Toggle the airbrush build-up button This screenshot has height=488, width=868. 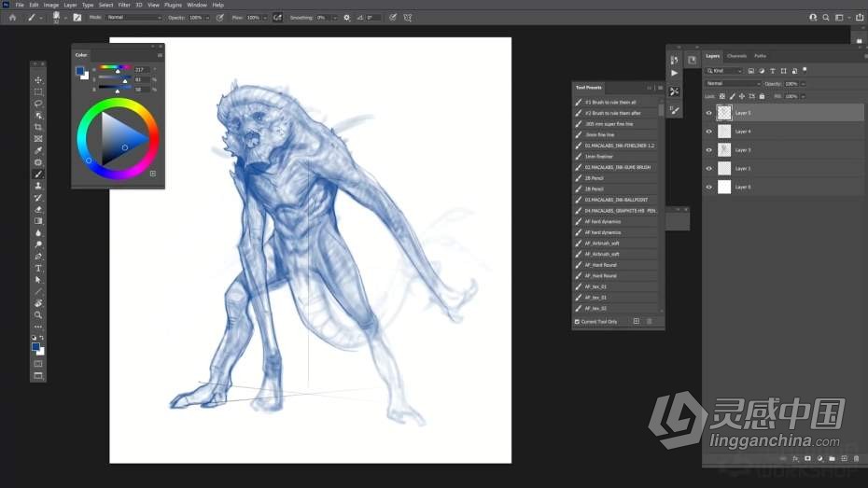point(277,18)
